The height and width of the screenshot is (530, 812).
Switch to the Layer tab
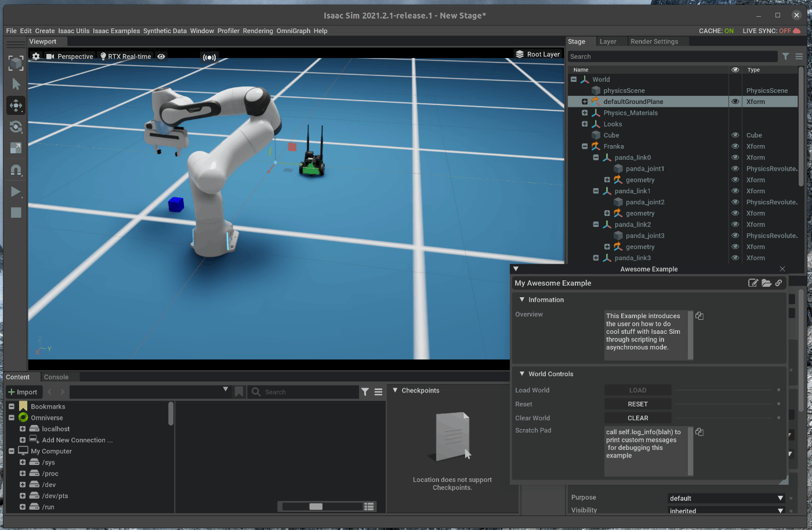click(x=608, y=41)
